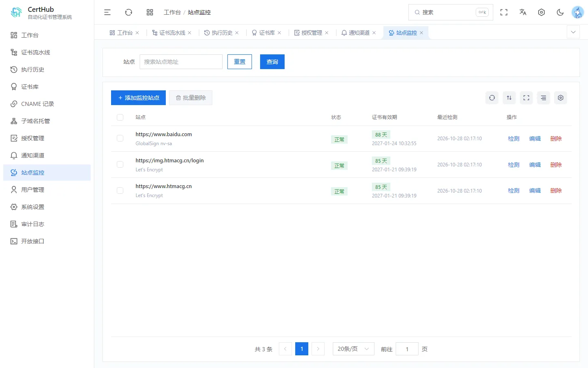The width and height of the screenshot is (588, 368).
Task: Close the 通知渠道 tab
Action: [x=374, y=33]
